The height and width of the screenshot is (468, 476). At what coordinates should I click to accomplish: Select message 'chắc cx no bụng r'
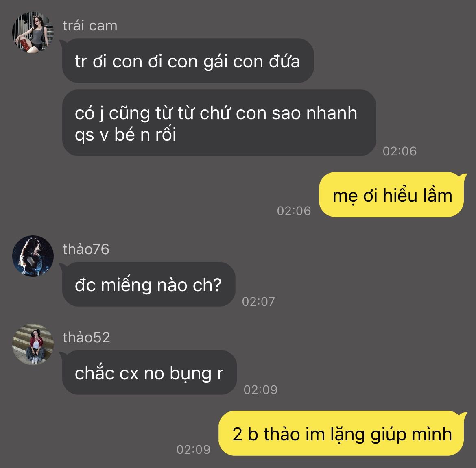(149, 372)
